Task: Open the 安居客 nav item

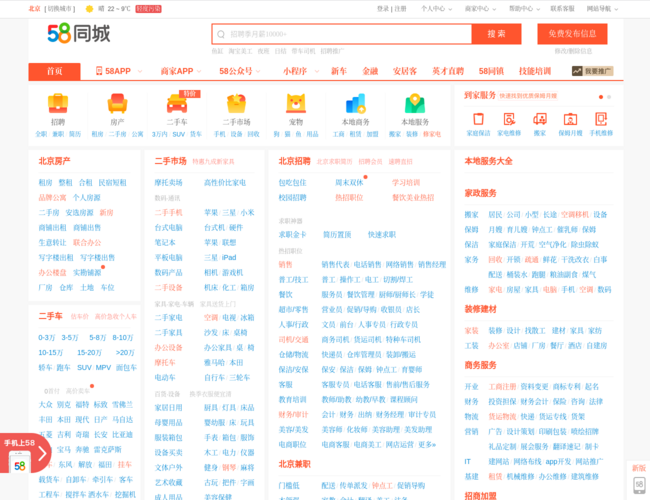Action: point(405,71)
